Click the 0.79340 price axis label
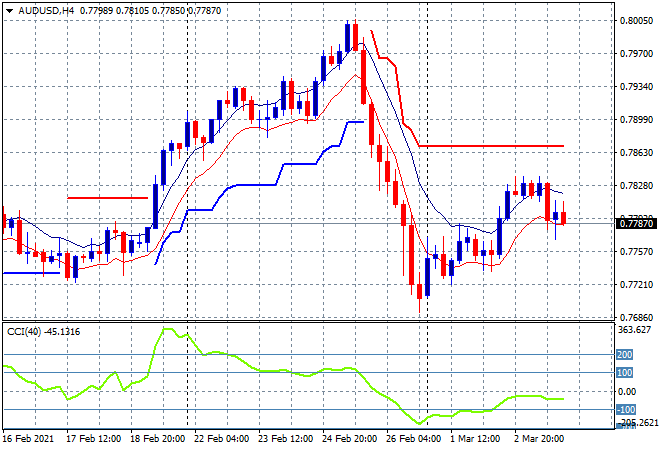 point(636,86)
